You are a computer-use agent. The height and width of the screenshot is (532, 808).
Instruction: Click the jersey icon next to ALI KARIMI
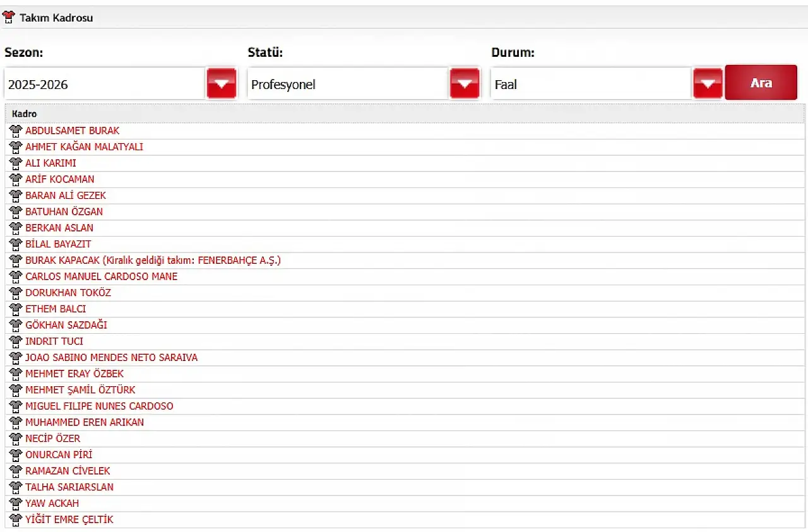tap(16, 163)
